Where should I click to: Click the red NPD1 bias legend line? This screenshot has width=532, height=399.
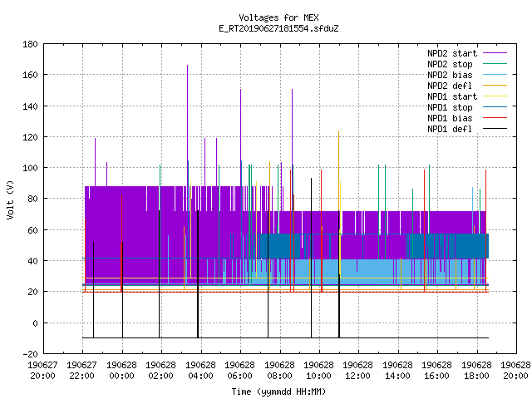[495, 118]
